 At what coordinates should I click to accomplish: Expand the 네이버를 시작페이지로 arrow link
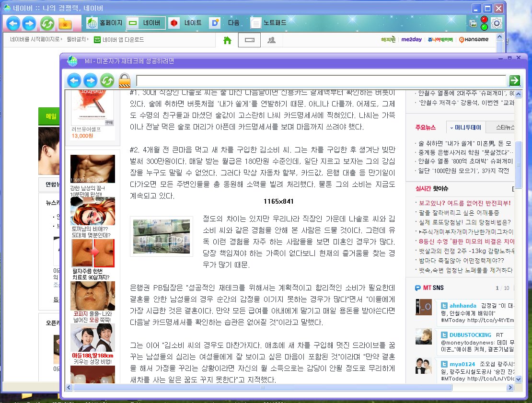(x=36, y=40)
